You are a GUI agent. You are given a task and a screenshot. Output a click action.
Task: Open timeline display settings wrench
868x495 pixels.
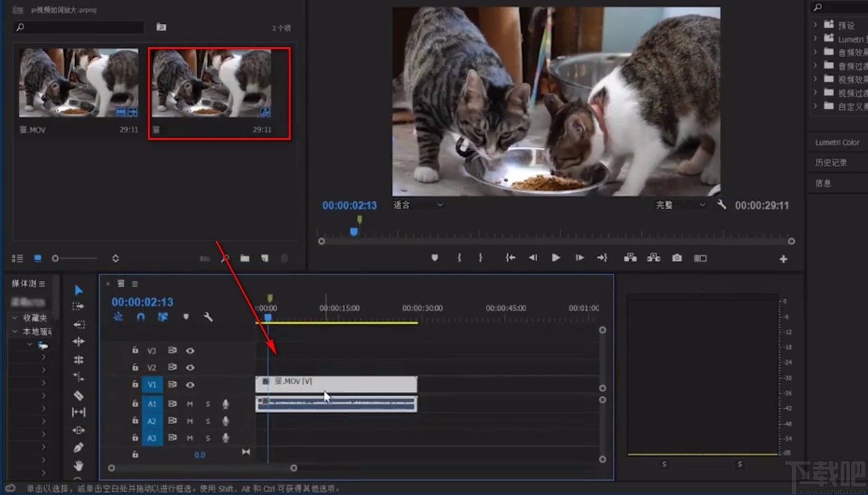[x=208, y=317]
